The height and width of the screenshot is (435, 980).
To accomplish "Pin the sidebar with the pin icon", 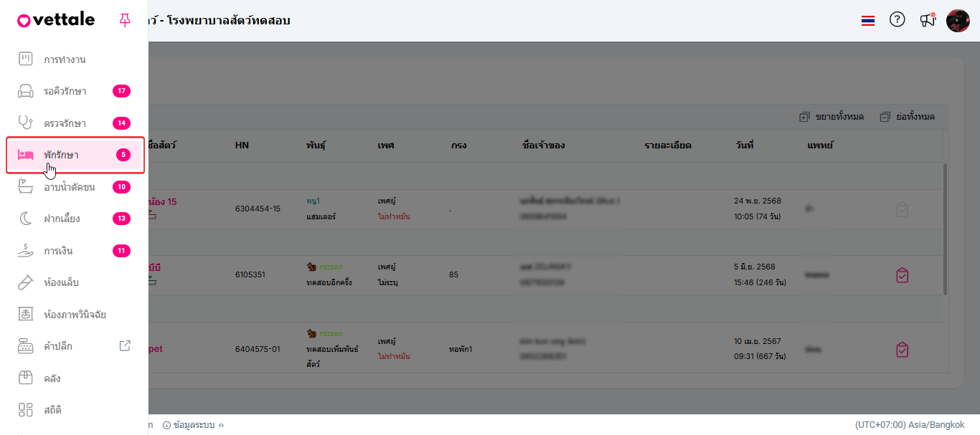I will [x=125, y=20].
